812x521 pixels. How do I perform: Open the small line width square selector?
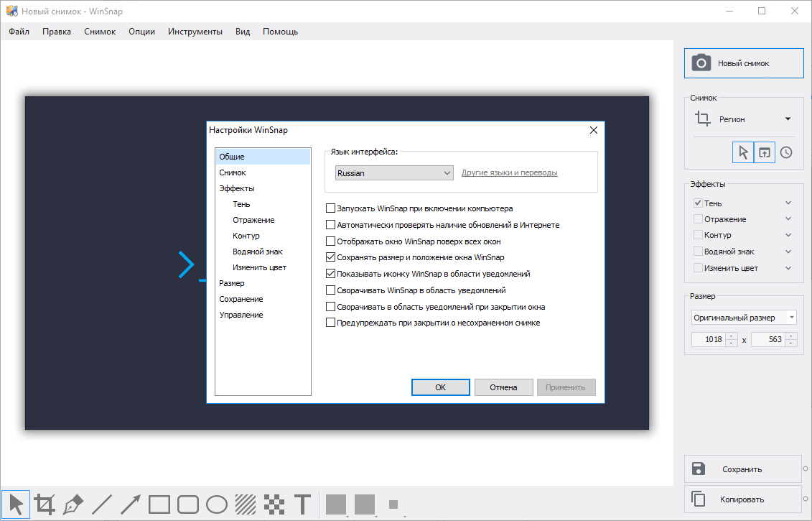(393, 504)
